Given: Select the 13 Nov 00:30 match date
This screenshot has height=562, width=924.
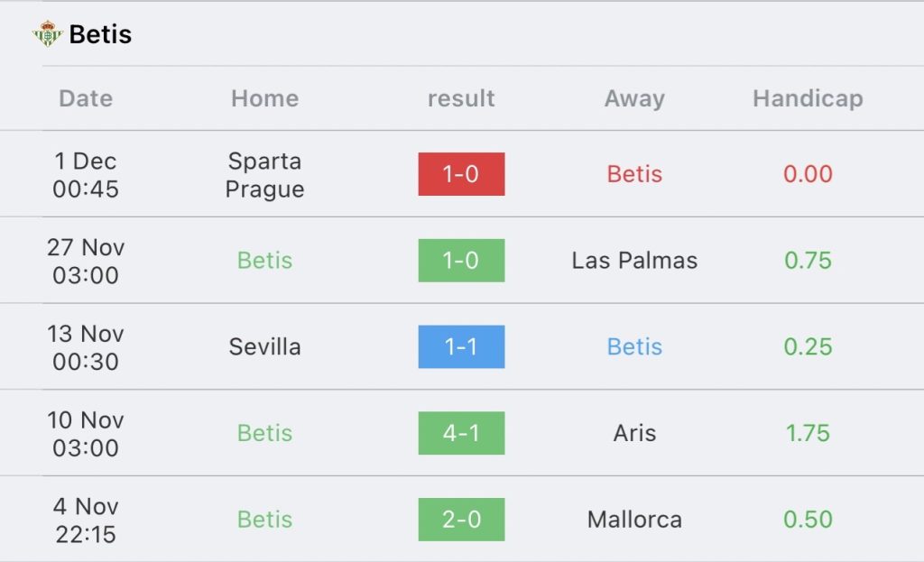Looking at the screenshot, I should pyautogui.click(x=86, y=347).
